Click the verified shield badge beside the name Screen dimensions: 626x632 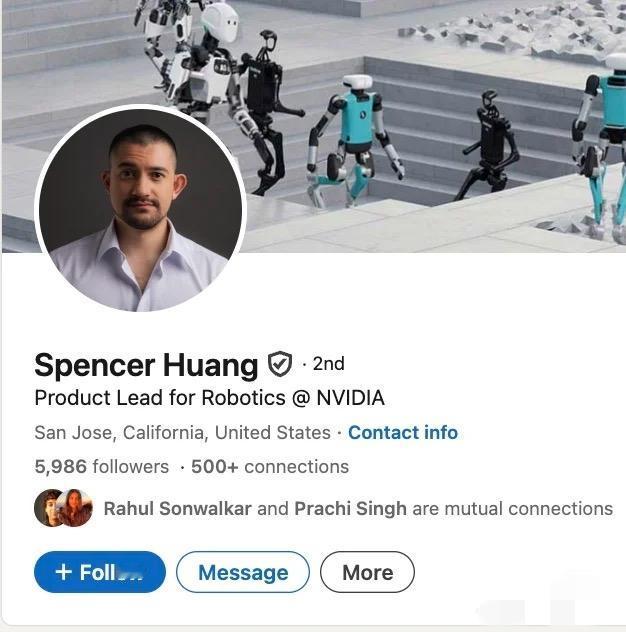280,364
